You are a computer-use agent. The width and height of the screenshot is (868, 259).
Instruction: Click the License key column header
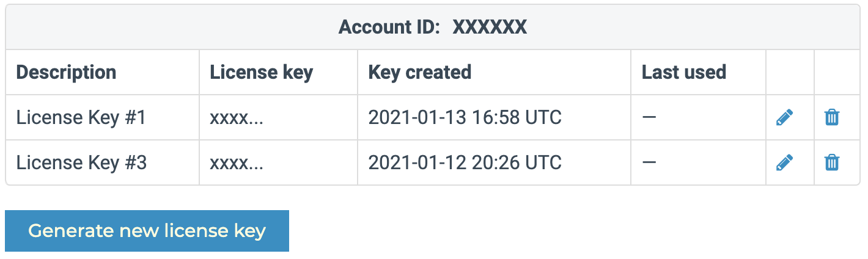[261, 72]
